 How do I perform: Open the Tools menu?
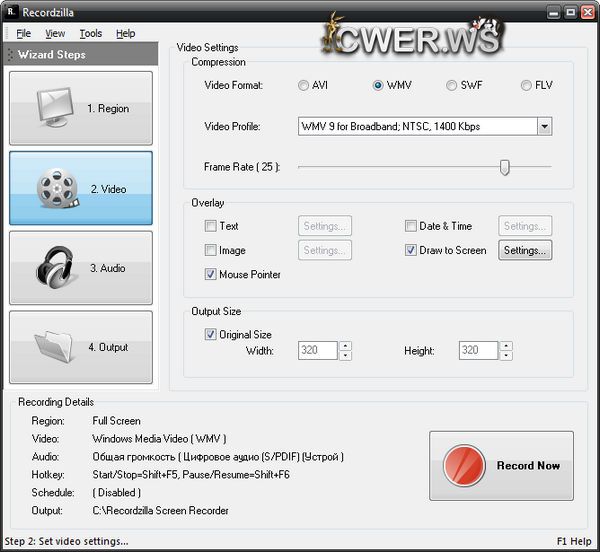[90, 33]
